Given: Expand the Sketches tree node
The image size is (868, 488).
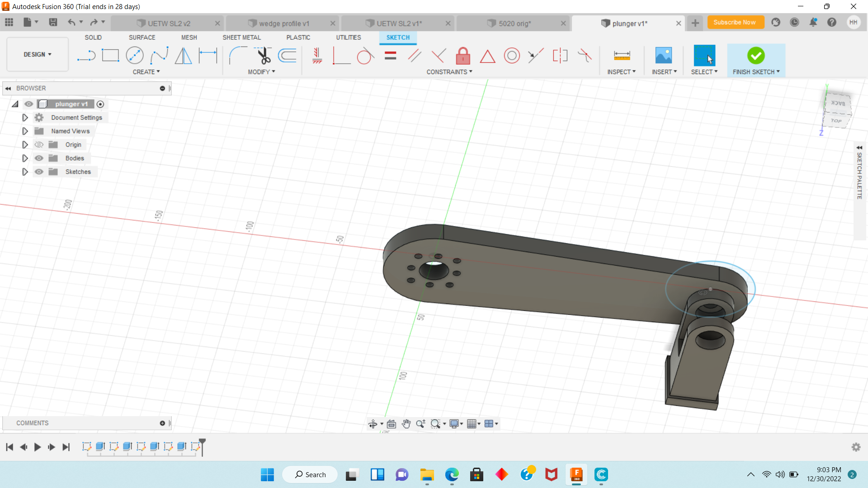Looking at the screenshot, I should pos(25,172).
